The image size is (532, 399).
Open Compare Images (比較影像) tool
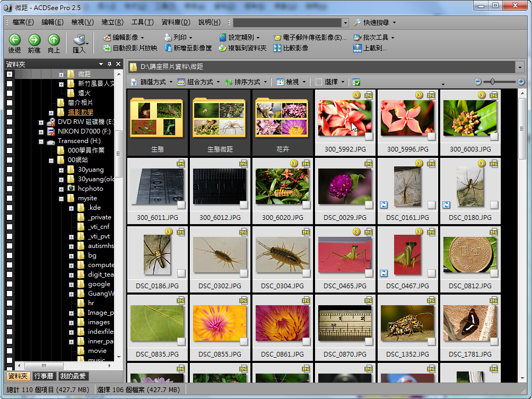click(x=291, y=48)
